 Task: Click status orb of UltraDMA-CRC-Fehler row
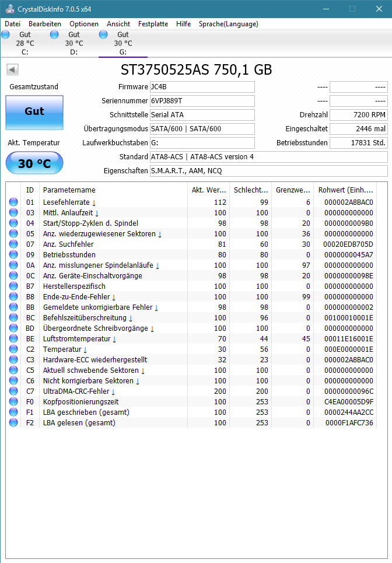coord(13,391)
